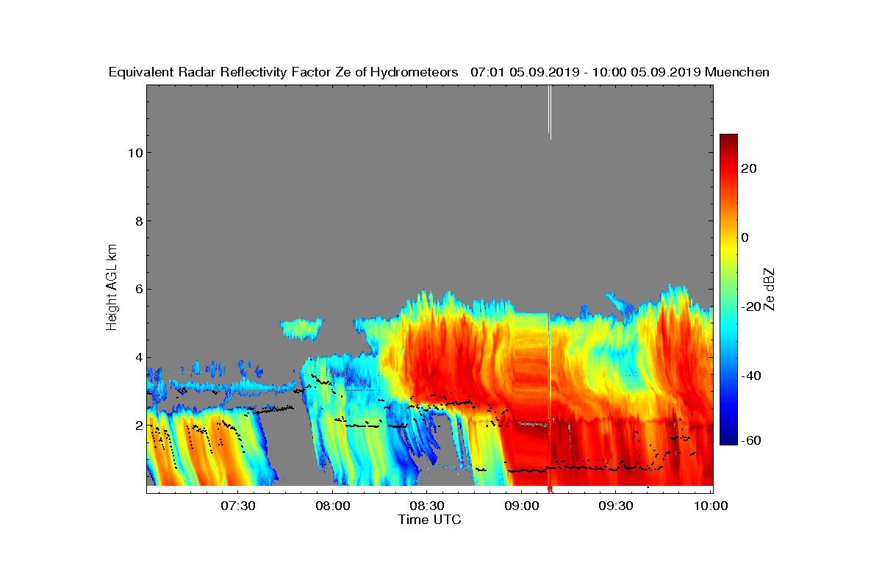
Task: Click the '09:30' time tick label
Action: click(617, 506)
